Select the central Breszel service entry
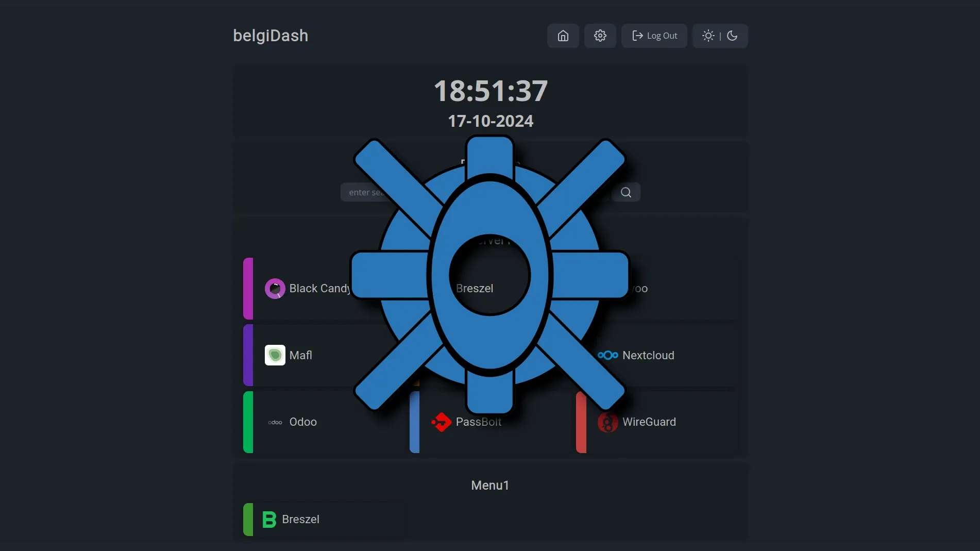Screen dimensions: 980x551 [474, 288]
